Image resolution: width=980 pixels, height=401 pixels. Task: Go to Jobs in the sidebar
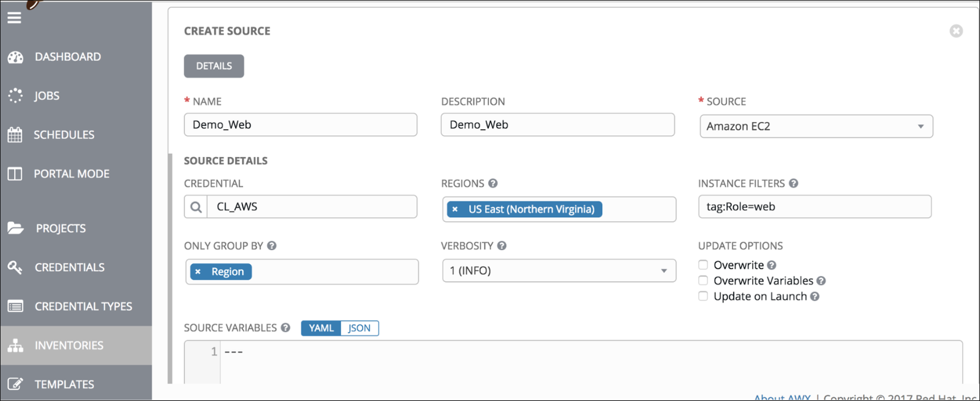tap(76, 96)
